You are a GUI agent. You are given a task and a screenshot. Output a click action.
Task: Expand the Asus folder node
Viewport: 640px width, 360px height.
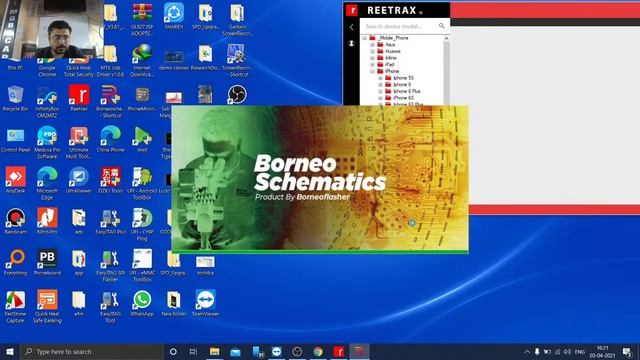point(372,44)
